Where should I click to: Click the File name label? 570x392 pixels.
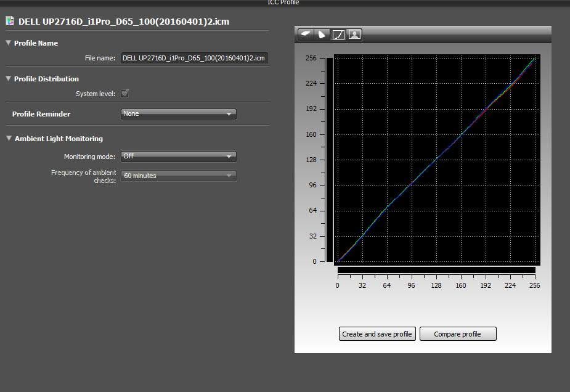point(100,58)
